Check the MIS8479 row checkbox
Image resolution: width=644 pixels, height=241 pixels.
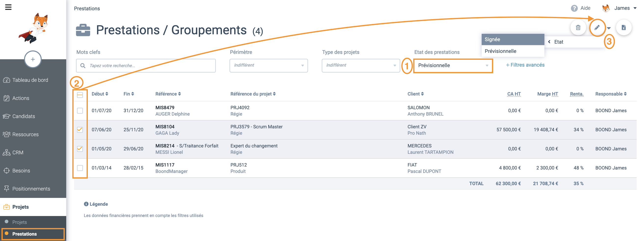point(80,111)
